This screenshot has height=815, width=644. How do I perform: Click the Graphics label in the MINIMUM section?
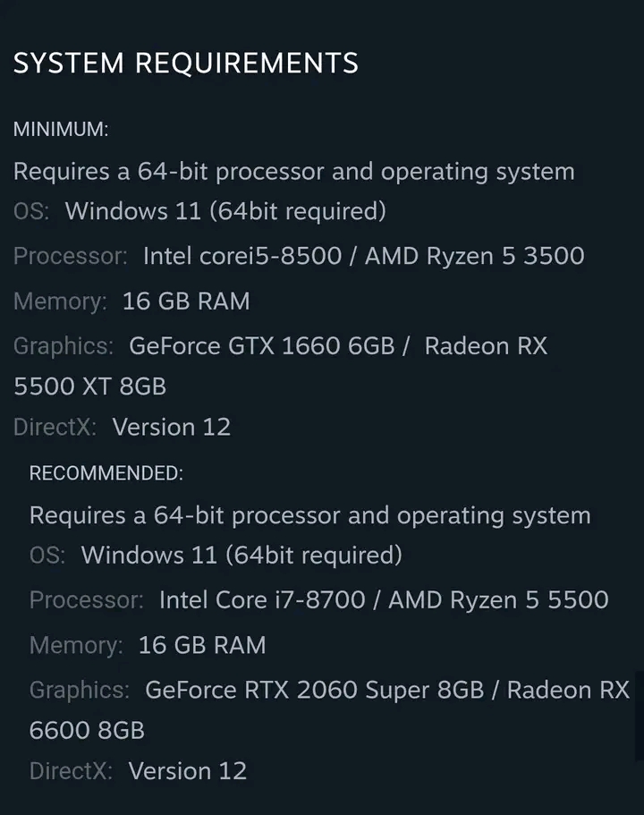click(64, 346)
